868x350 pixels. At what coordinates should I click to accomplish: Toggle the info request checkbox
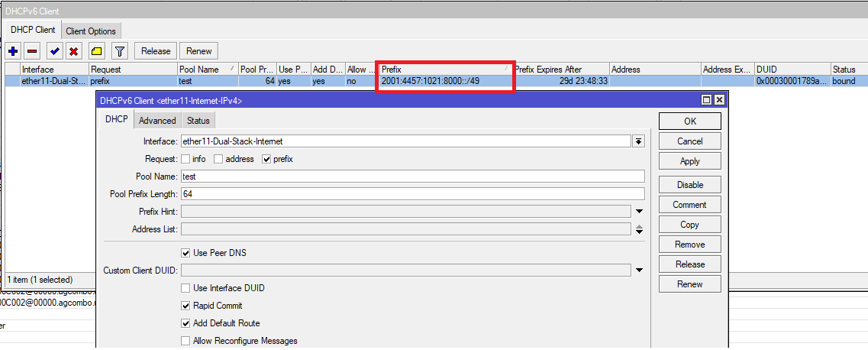pyautogui.click(x=186, y=159)
